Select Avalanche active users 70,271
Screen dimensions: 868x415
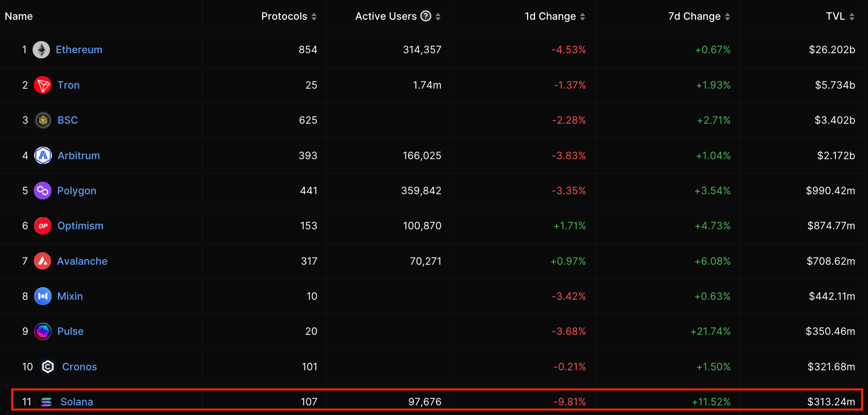tap(426, 261)
